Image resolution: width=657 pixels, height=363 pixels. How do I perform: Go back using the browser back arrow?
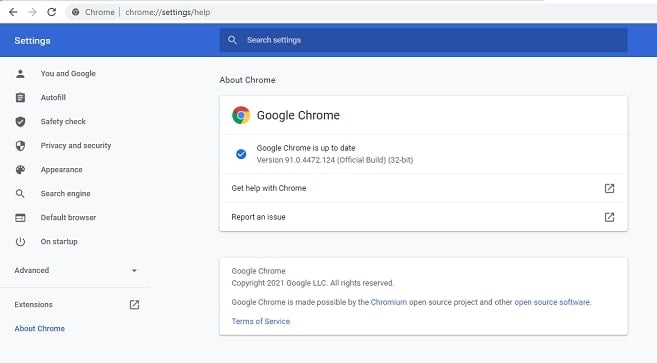click(13, 12)
